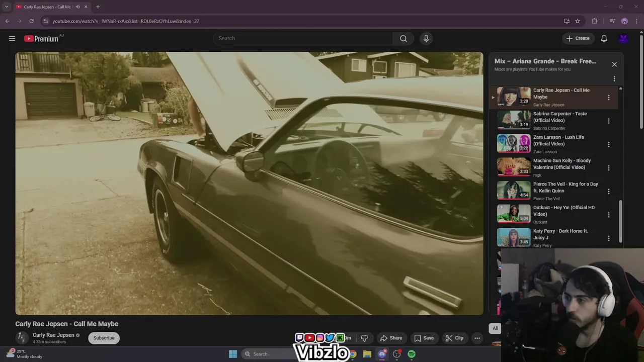This screenshot has height=362, width=644.
Task: Focus the YouTube search input field
Action: [x=303, y=38]
